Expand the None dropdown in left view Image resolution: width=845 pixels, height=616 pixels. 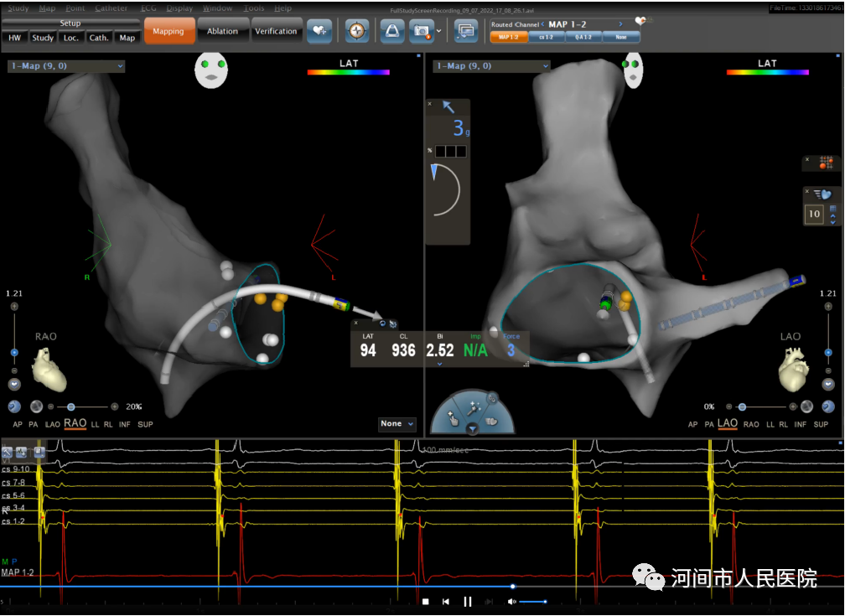397,424
